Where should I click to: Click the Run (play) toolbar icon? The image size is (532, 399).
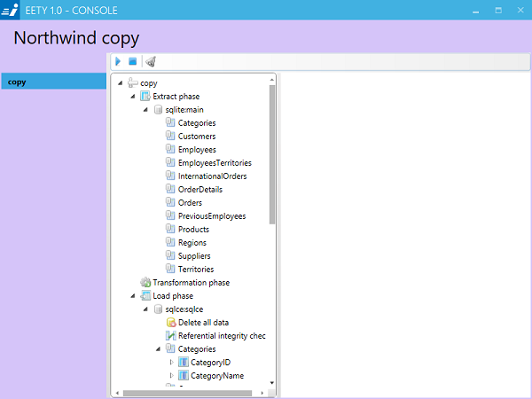[x=118, y=61]
